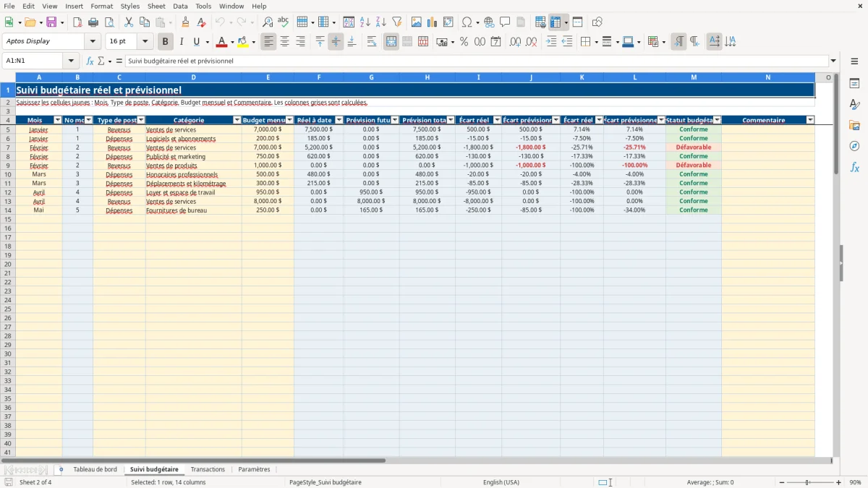Screen dimensions: 868x488
Task: Open the sidebar Gallery icon
Action: [x=854, y=125]
